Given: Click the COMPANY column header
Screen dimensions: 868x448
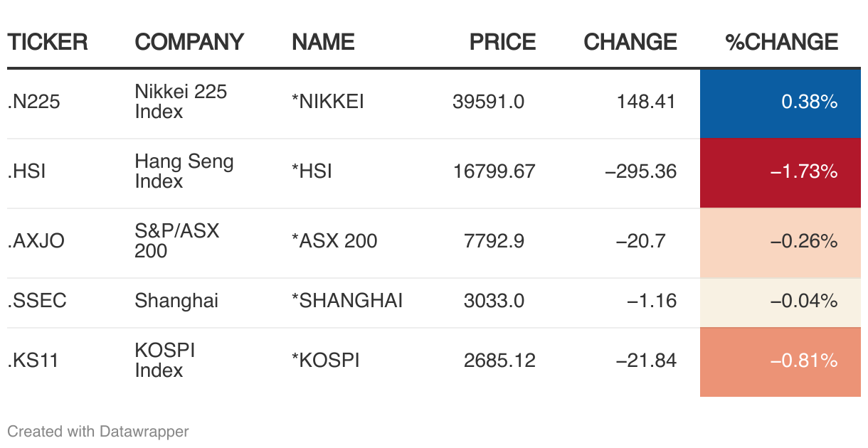Looking at the screenshot, I should coord(189,42).
